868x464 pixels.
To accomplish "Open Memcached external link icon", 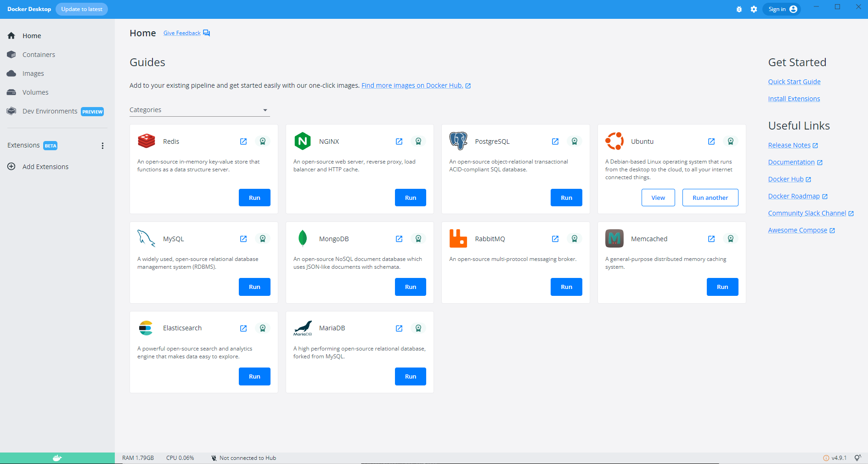I will point(711,239).
